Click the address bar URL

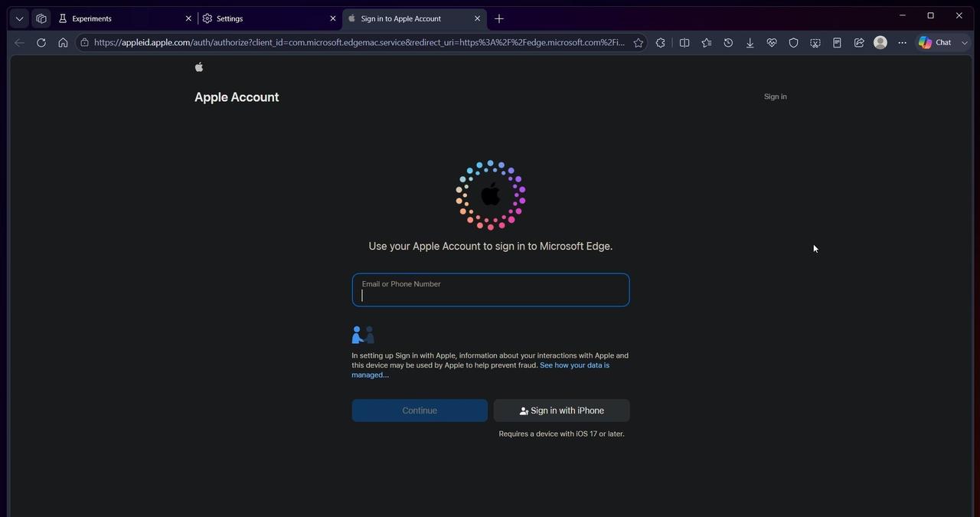click(359, 43)
